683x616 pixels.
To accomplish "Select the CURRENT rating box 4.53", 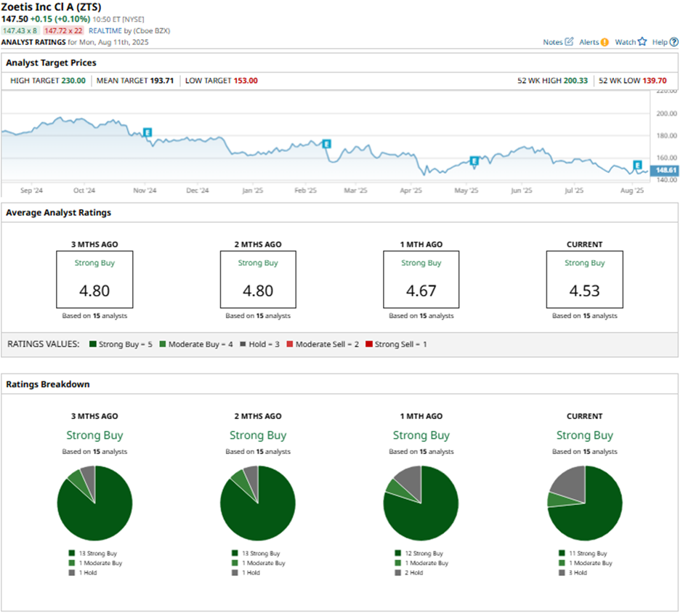I will [585, 280].
